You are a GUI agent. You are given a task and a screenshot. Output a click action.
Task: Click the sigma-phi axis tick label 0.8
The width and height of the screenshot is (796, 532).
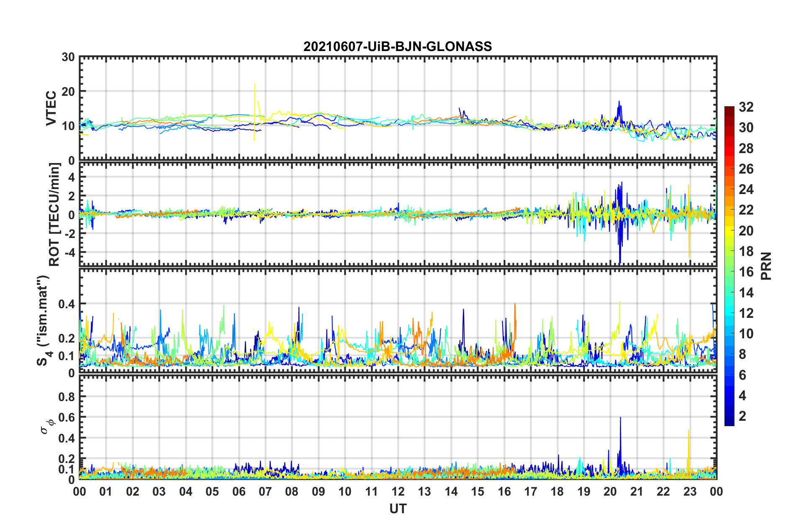tap(67, 396)
